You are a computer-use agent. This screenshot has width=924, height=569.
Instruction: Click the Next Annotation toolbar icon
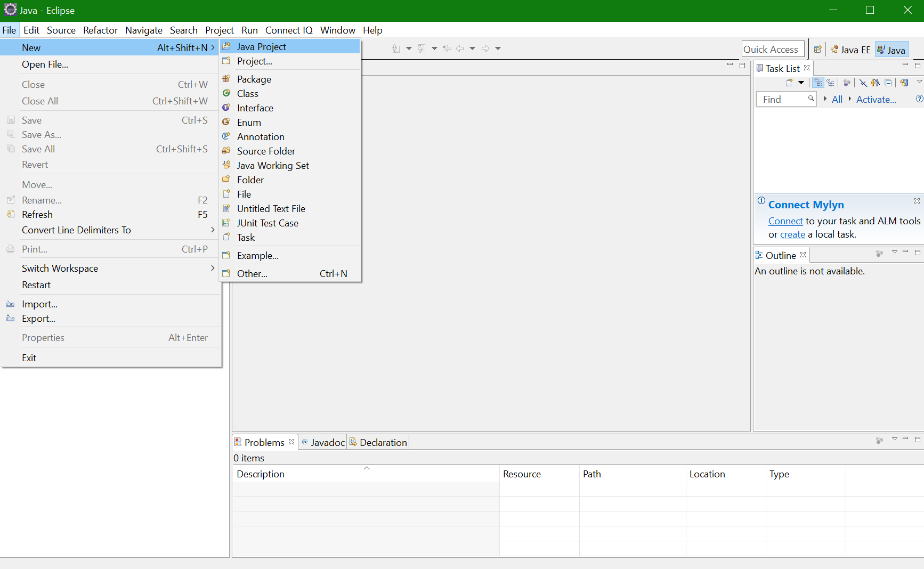coord(396,48)
